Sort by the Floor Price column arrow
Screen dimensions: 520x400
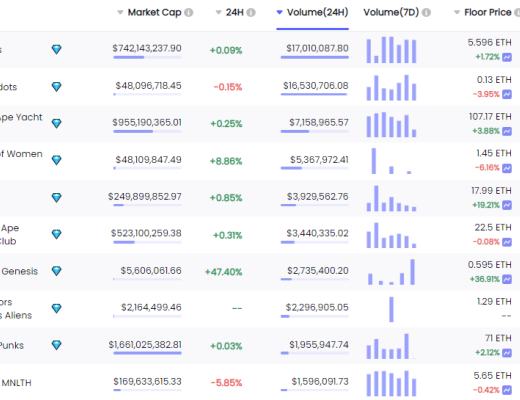click(457, 13)
